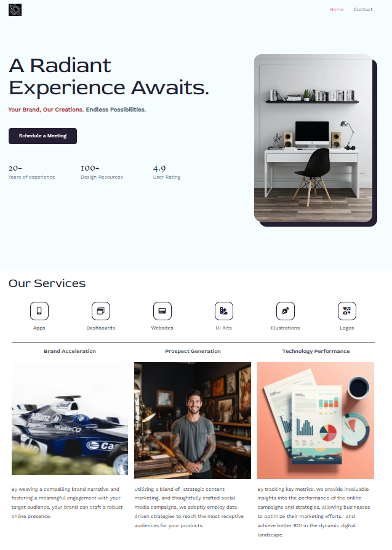This screenshot has height=550, width=392.
Task: Click the 4.9 User Rating stat
Action: [167, 172]
